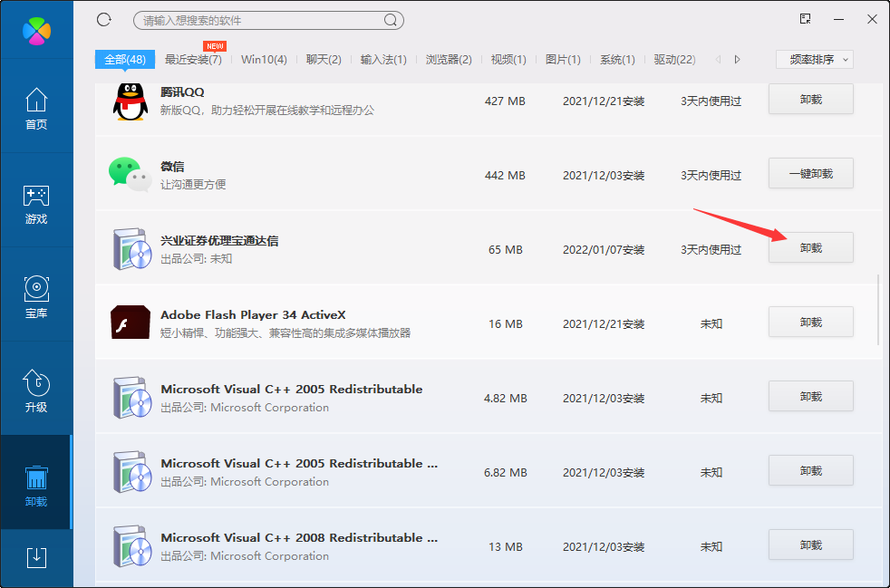Click the software list vertical scrollbar
Image resolution: width=890 pixels, height=588 pixels.
879,309
